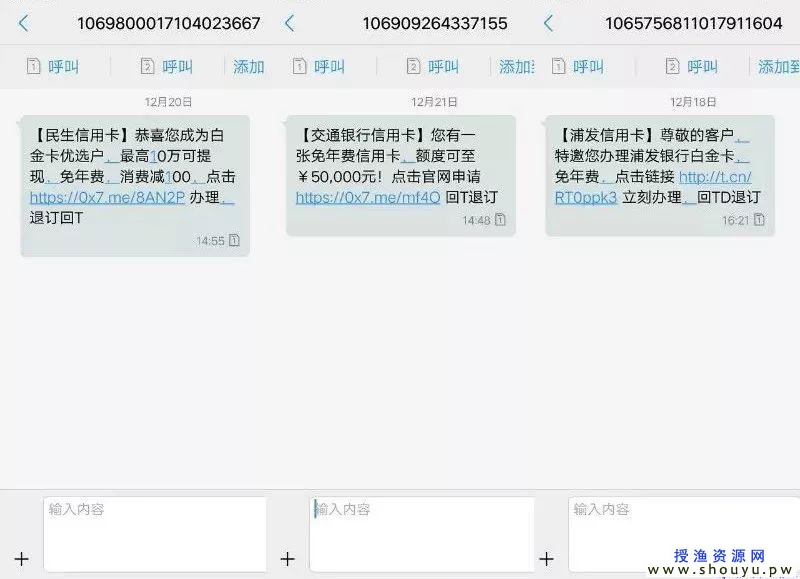Viewport: 800px width, 579px height.
Task: Tap the SIM icon beside 14:48 timestamp
Action: (501, 220)
